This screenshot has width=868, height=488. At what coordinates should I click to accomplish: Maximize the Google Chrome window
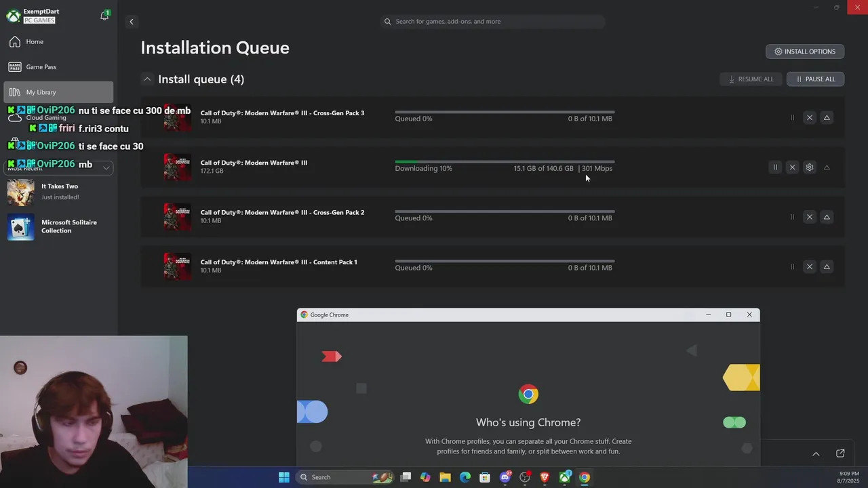(729, 314)
